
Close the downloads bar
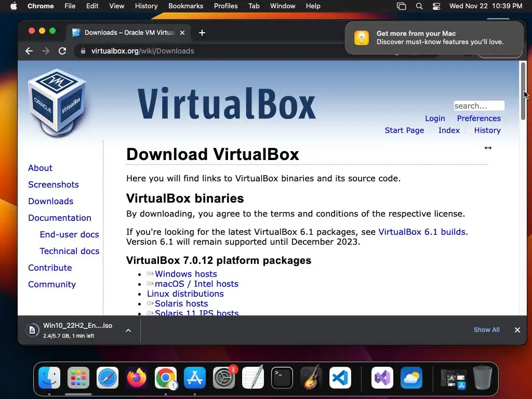[517, 330]
